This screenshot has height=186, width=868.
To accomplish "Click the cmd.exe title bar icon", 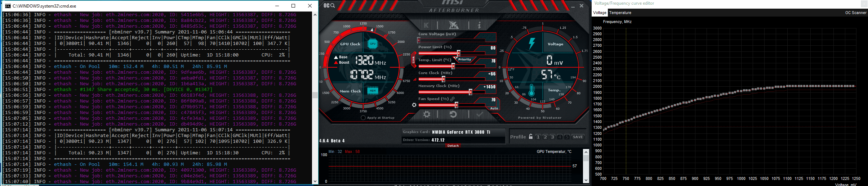I will (8, 6).
